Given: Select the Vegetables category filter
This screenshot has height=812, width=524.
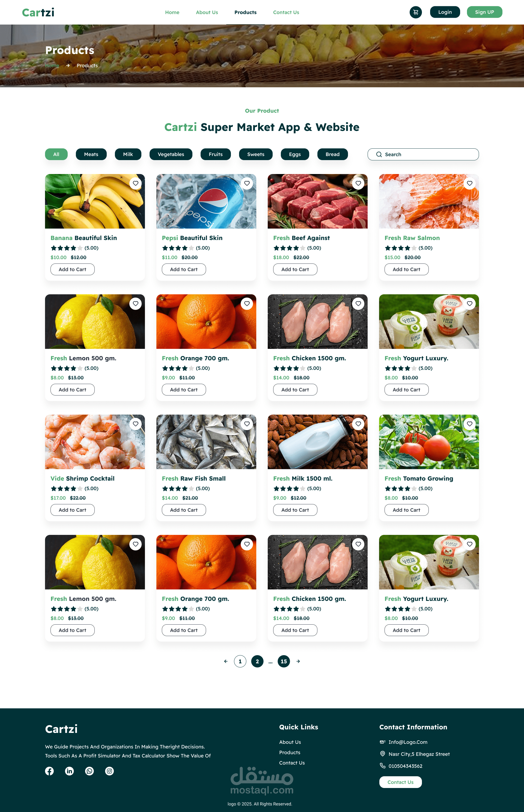Looking at the screenshot, I should [x=171, y=154].
